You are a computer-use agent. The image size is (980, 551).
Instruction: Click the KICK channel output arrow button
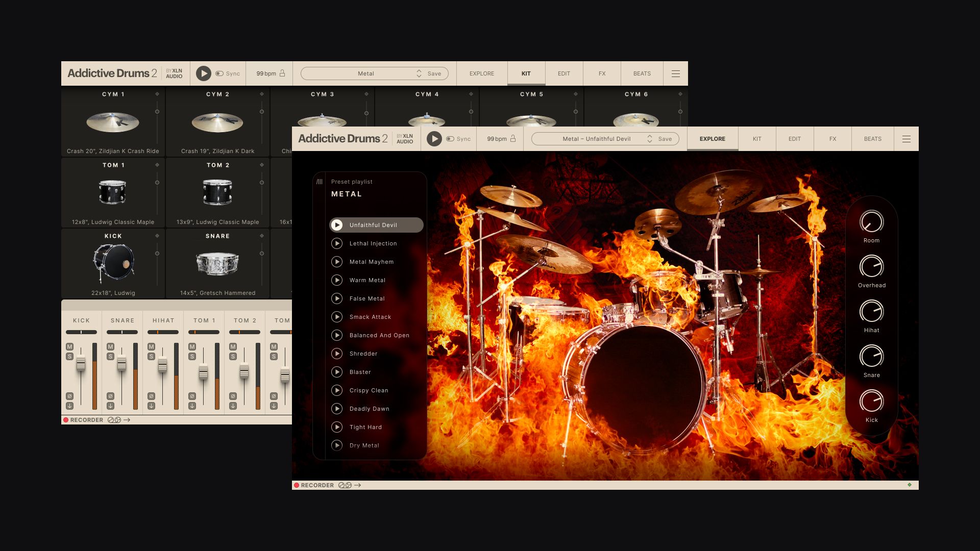point(69,406)
